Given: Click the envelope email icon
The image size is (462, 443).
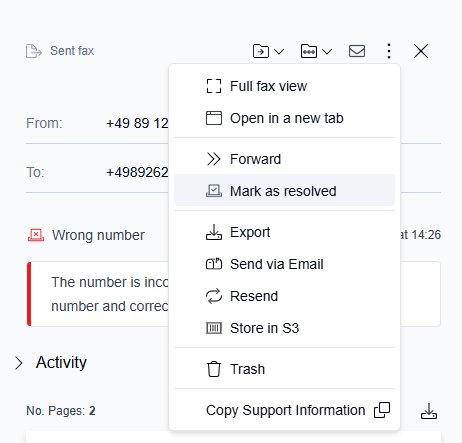Looking at the screenshot, I should tap(357, 51).
